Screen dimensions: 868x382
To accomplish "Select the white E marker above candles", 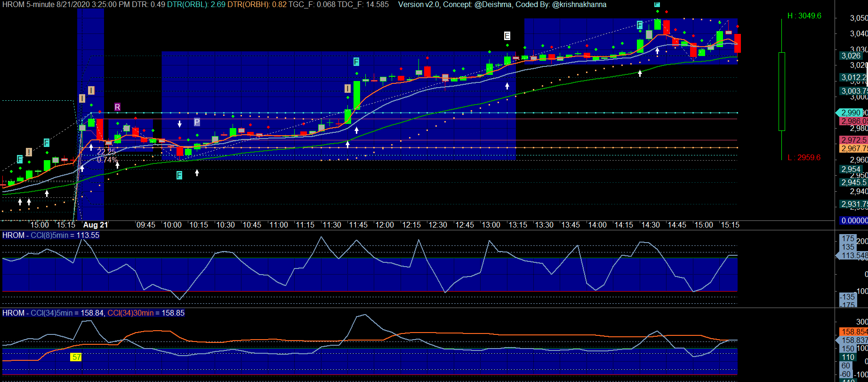I will coord(507,36).
